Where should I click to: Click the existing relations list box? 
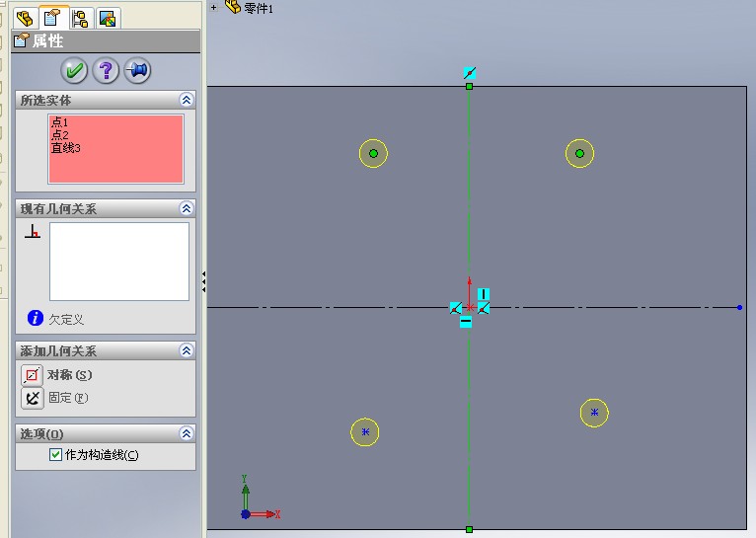pos(119,262)
